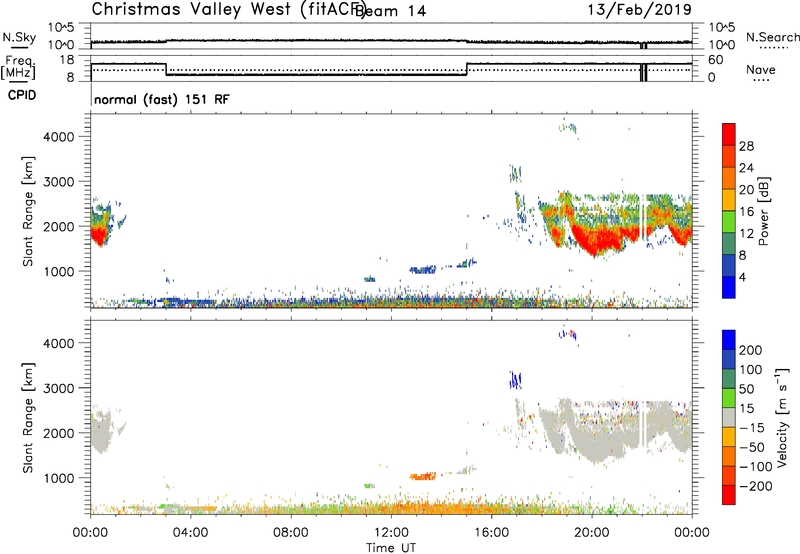Viewport: 800px width, 554px height.
Task: Click the '20:00' time tick label
Action: click(x=592, y=533)
